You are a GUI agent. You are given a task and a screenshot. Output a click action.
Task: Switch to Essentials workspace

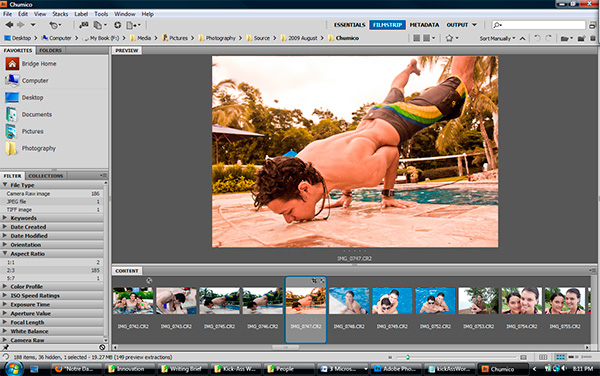[x=349, y=25]
